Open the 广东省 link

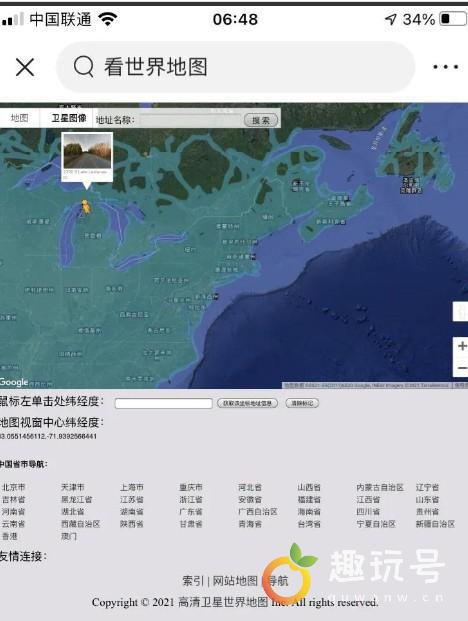(x=191, y=512)
